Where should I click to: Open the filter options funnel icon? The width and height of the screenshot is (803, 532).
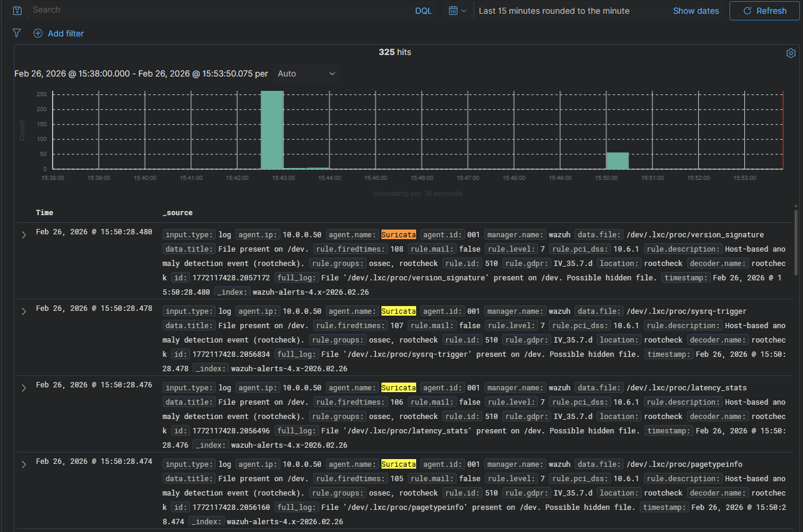tap(17, 33)
